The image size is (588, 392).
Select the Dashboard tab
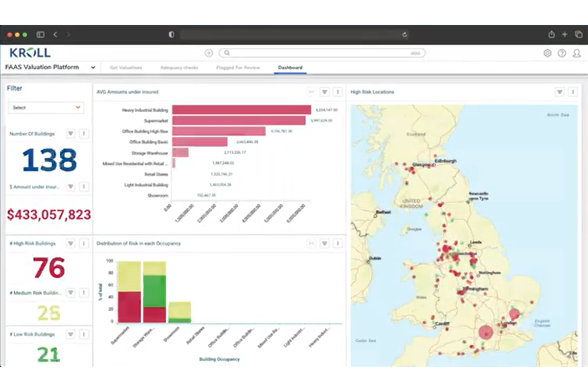point(290,68)
